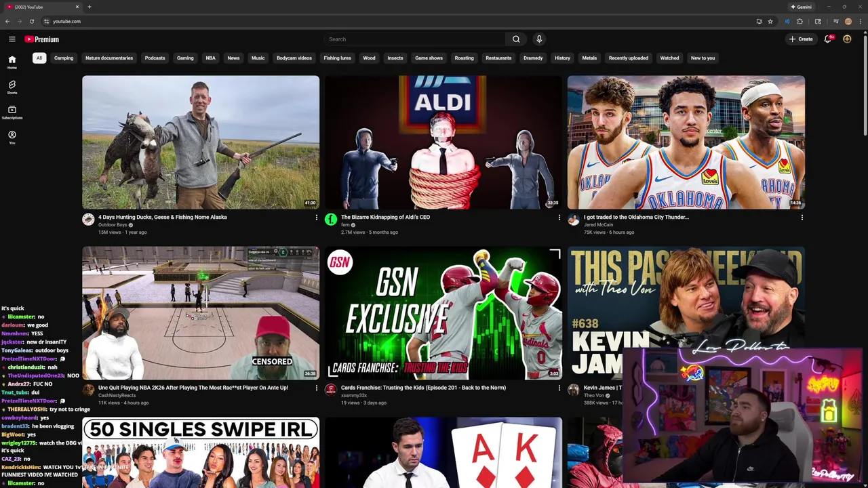Open Jared McCain channel avatar
This screenshot has width=868, height=488.
tap(574, 219)
